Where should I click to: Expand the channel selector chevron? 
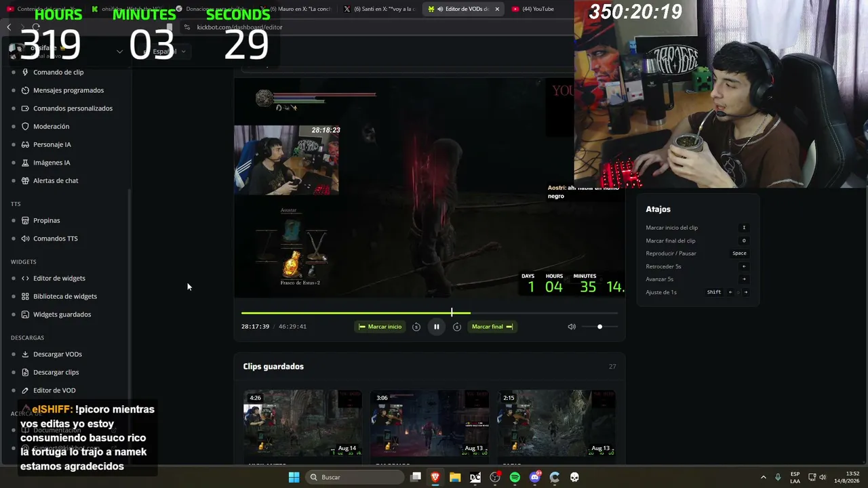point(119,52)
